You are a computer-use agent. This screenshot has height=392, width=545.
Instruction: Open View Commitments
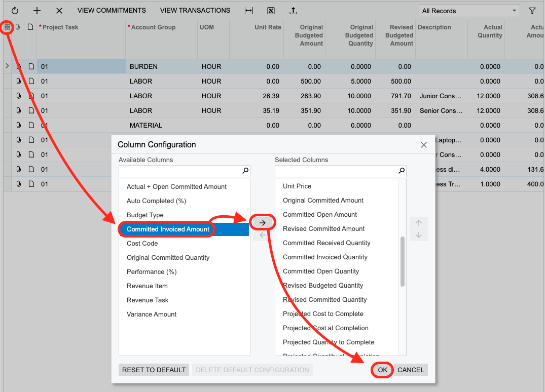tap(112, 10)
